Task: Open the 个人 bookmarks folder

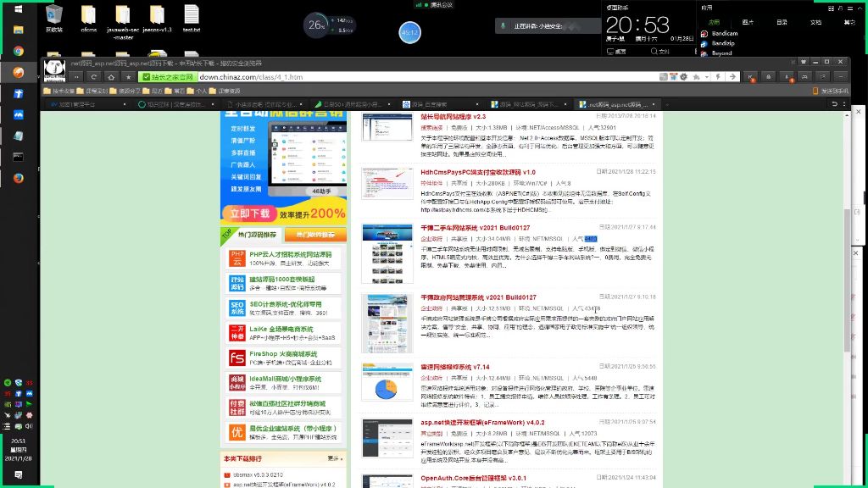Action: coord(197,91)
